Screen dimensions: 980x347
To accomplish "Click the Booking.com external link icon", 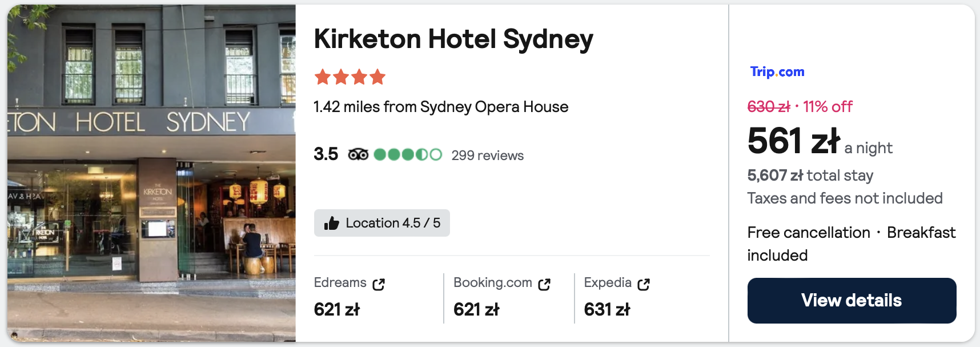I will tap(544, 284).
